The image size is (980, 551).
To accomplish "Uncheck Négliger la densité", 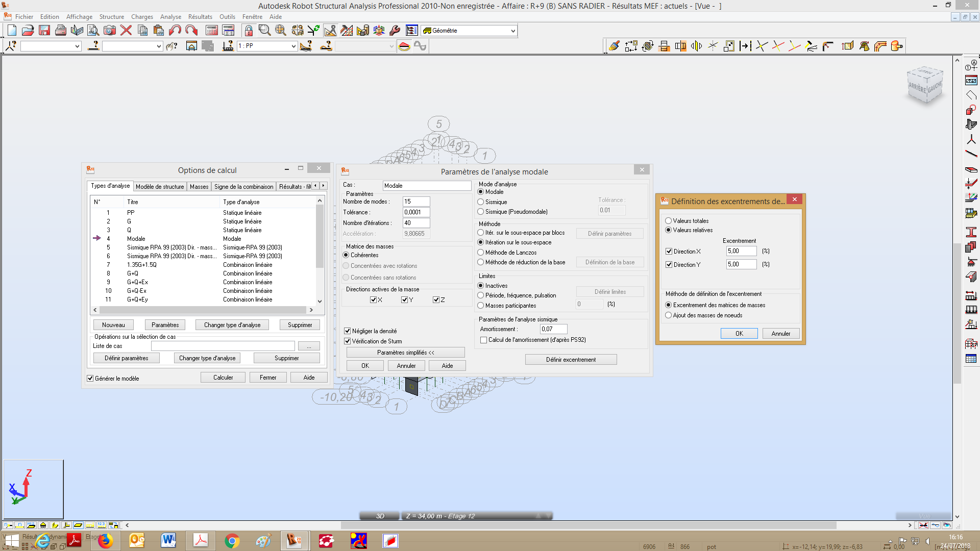I will tap(348, 331).
